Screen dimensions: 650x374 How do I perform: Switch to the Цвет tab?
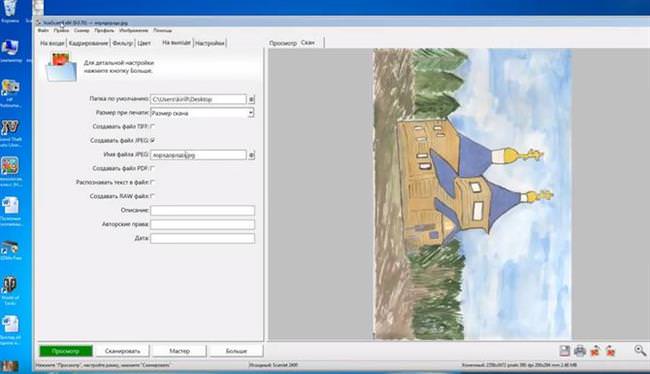click(x=144, y=43)
